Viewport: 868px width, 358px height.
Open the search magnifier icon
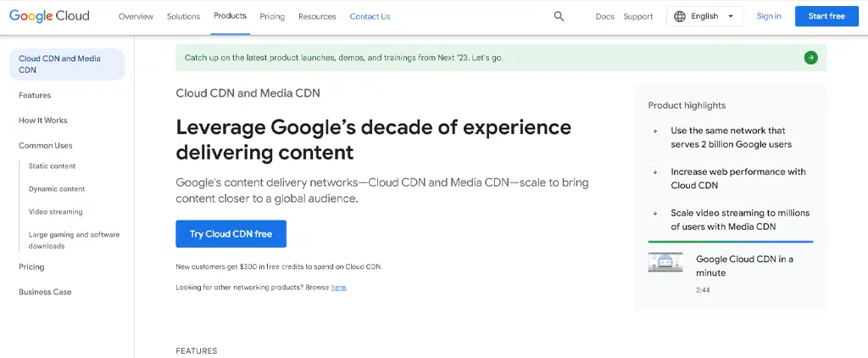559,17
